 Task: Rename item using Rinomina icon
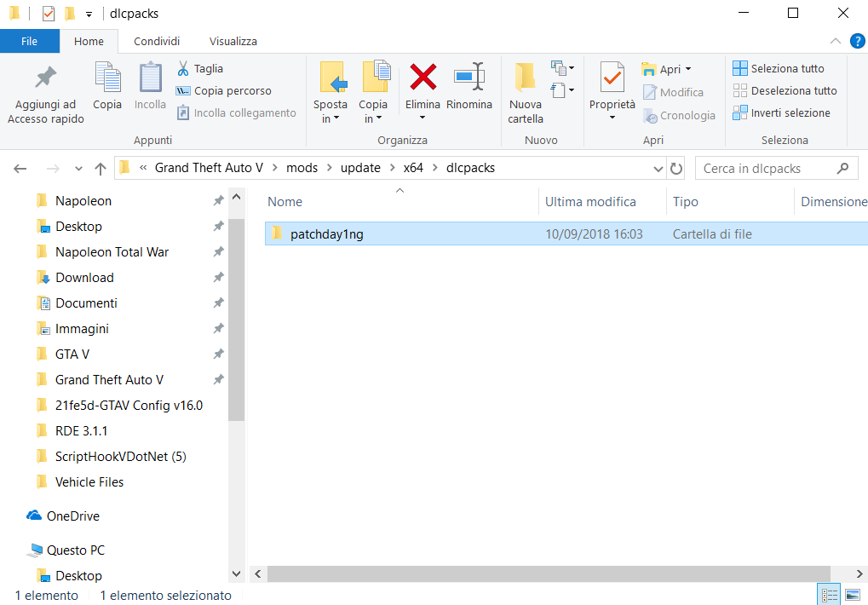tap(469, 86)
